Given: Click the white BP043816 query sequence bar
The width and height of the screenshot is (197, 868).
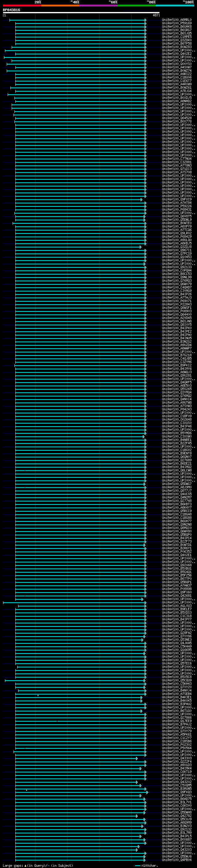Looking at the screenshot, I should [81, 12].
